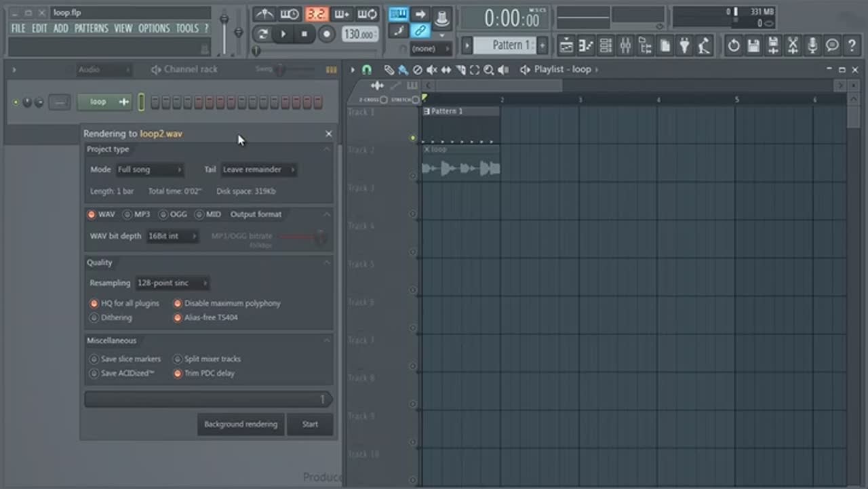
Task: Open the Mode Full song dropdown
Action: pos(149,170)
